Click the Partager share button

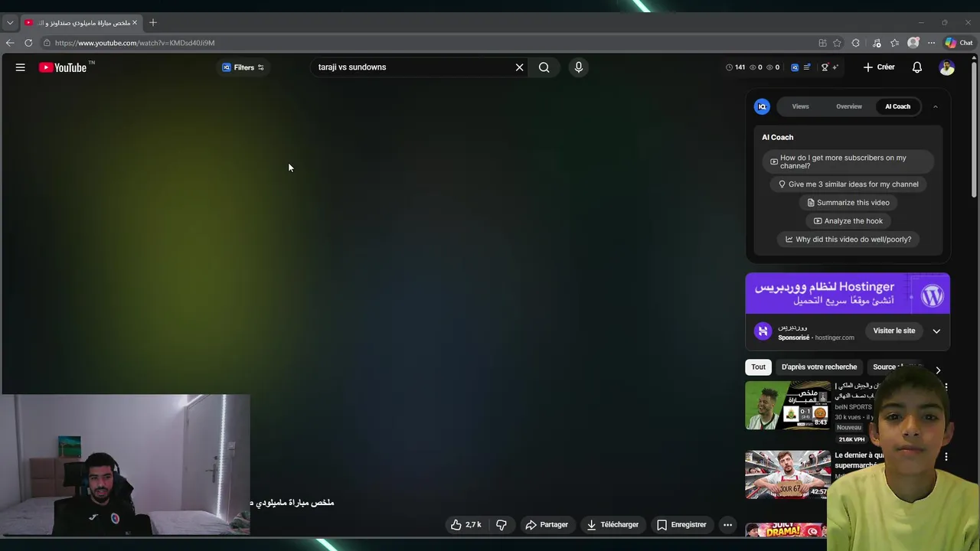pyautogui.click(x=547, y=525)
